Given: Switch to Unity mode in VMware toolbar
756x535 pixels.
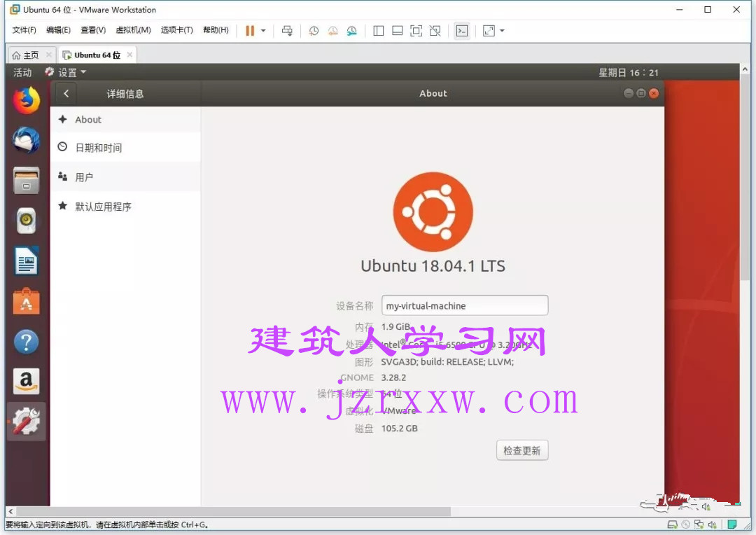Looking at the screenshot, I should coord(435,31).
